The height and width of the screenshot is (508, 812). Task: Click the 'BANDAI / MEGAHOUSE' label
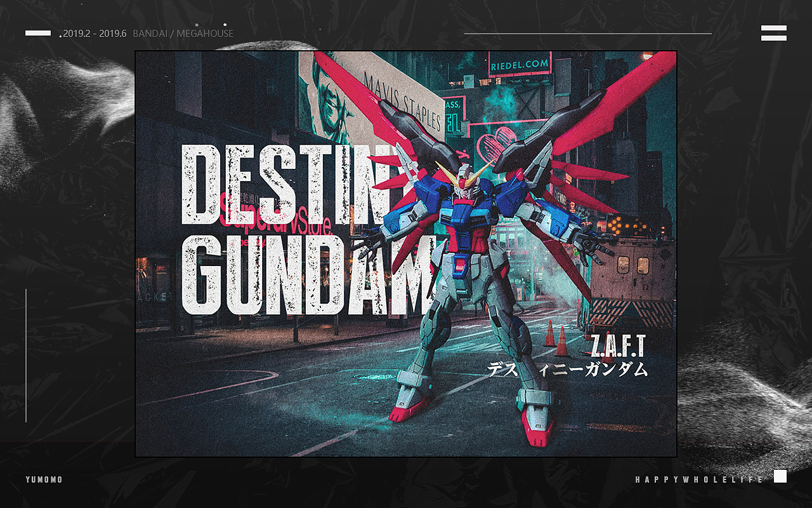[x=183, y=33]
